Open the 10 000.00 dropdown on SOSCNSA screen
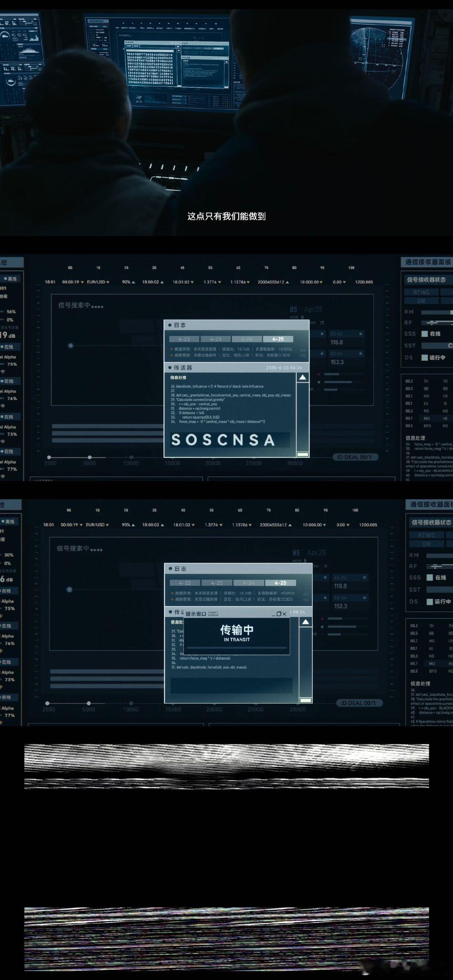Image resolution: width=453 pixels, height=980 pixels. pyautogui.click(x=311, y=282)
